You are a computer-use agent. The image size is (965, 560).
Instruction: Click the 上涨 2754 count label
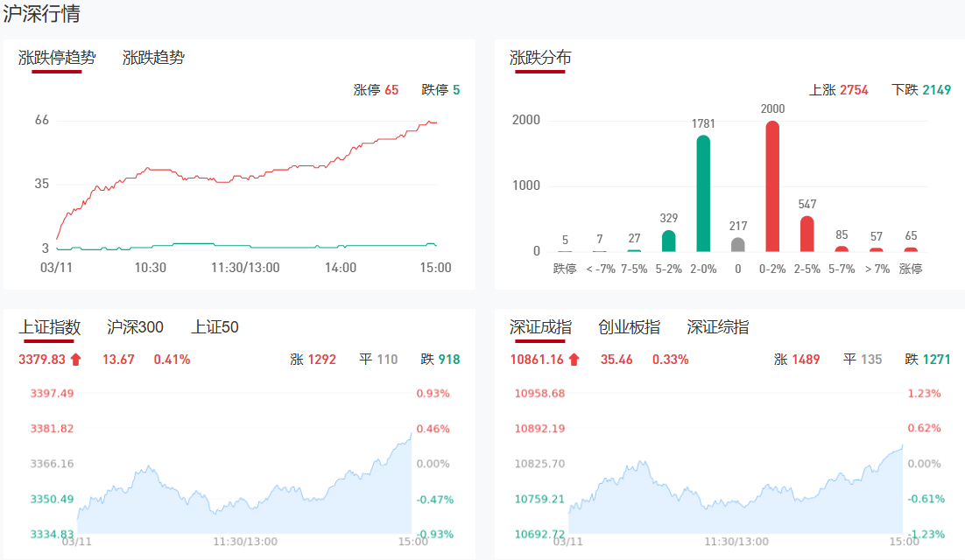coord(838,89)
